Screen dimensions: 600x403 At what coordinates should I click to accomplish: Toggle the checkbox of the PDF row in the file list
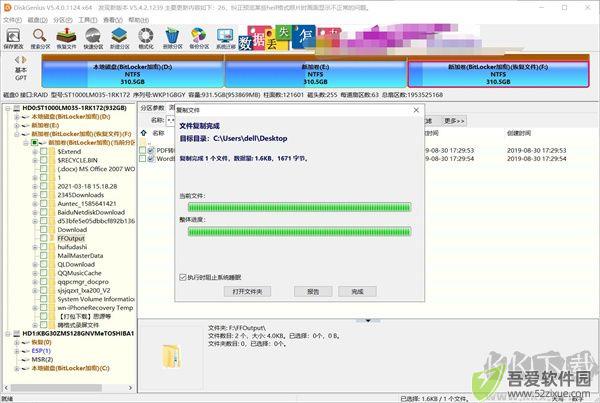point(143,150)
